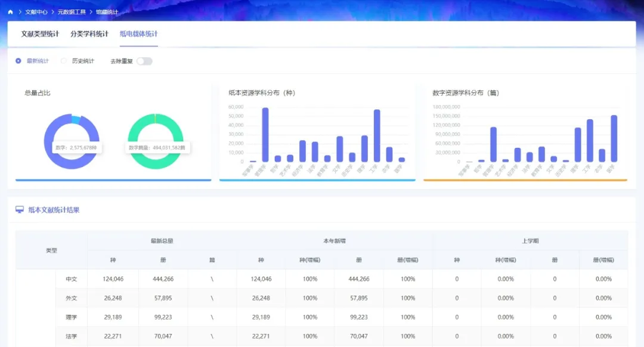Viewport: 644px width, 347px height.
Task: Click the 管理学 bar in 数字资源学科分布 chart
Action: point(493,144)
